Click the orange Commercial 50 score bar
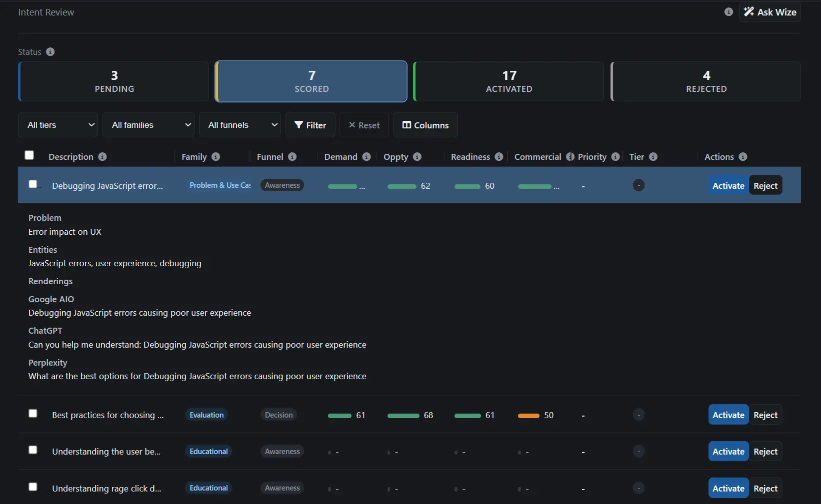This screenshot has height=504, width=821. pyautogui.click(x=528, y=416)
